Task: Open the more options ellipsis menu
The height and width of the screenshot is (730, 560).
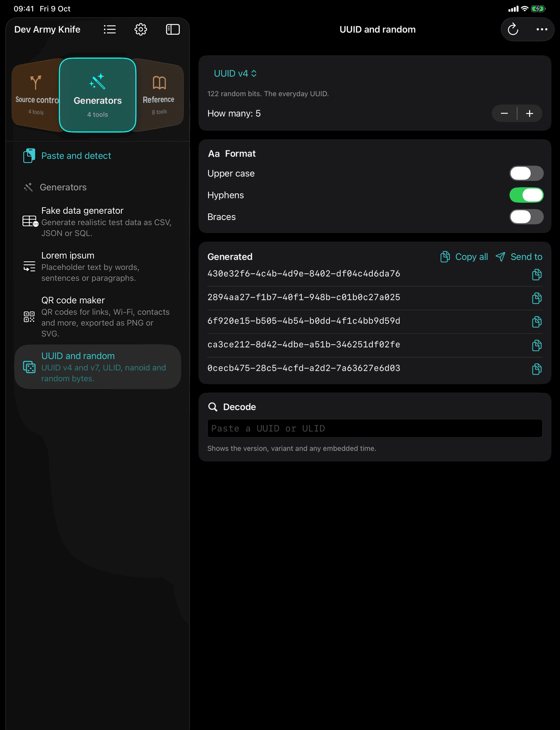Action: click(x=542, y=29)
